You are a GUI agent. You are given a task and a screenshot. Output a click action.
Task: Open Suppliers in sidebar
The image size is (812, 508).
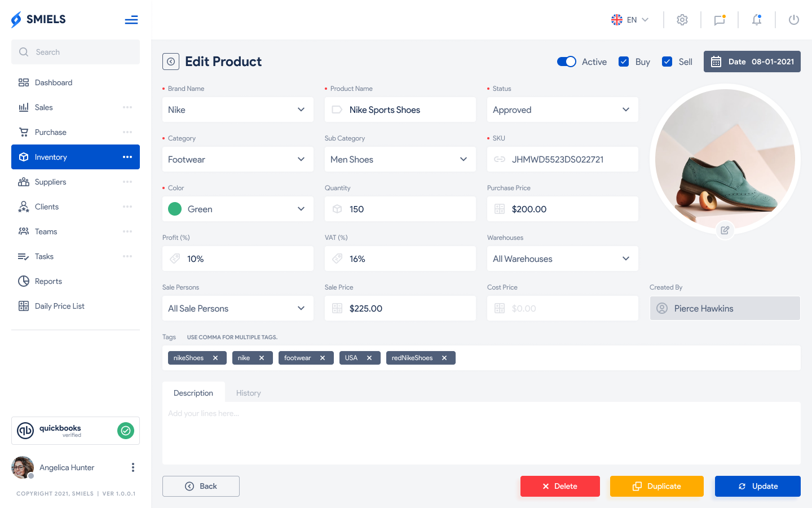(x=76, y=182)
